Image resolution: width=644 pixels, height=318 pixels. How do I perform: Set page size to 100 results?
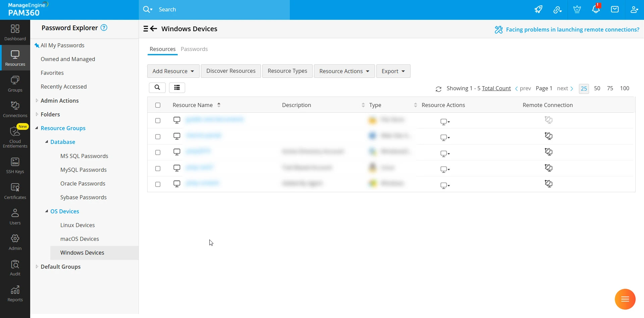point(625,88)
